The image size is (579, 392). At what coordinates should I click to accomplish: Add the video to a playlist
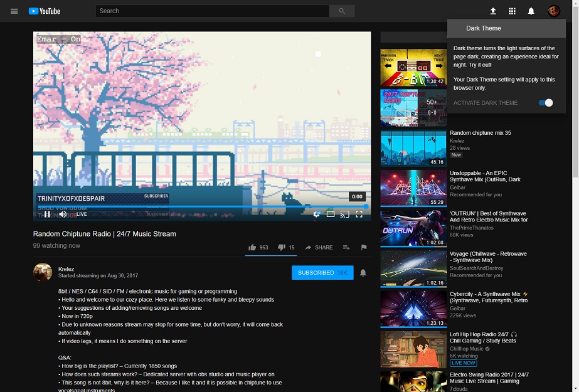click(x=346, y=247)
